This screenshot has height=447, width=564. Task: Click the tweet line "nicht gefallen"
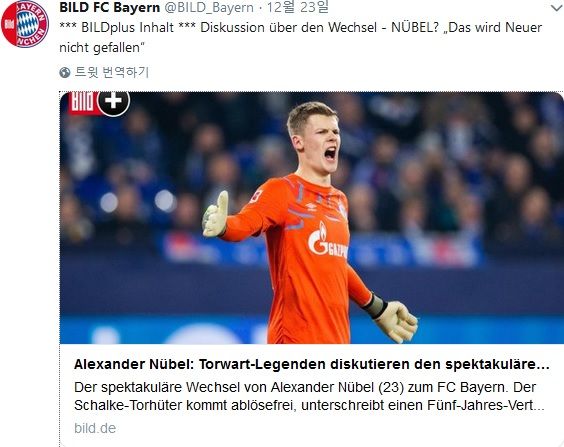[102, 47]
